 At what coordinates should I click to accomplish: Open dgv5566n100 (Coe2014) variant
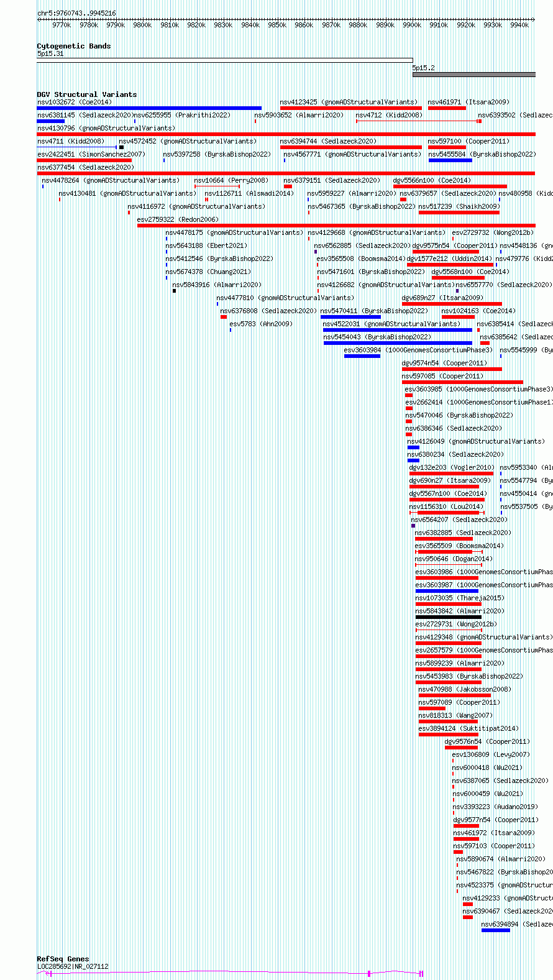(x=432, y=180)
